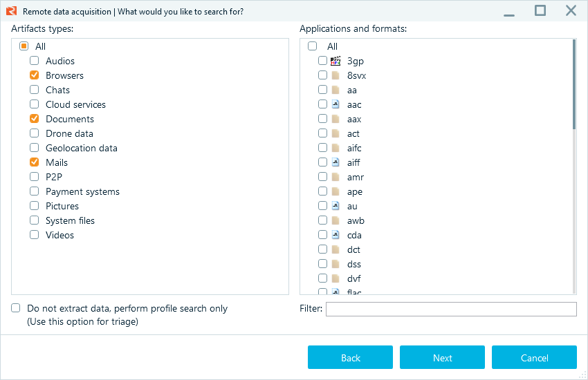
Task: Check the amr format checkbox
Action: (322, 177)
